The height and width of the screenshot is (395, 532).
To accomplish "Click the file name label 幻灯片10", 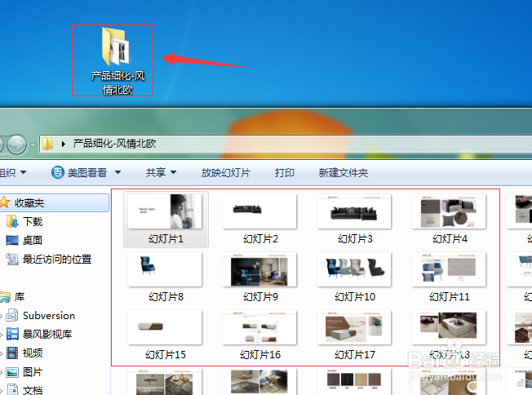I will coord(355,297).
